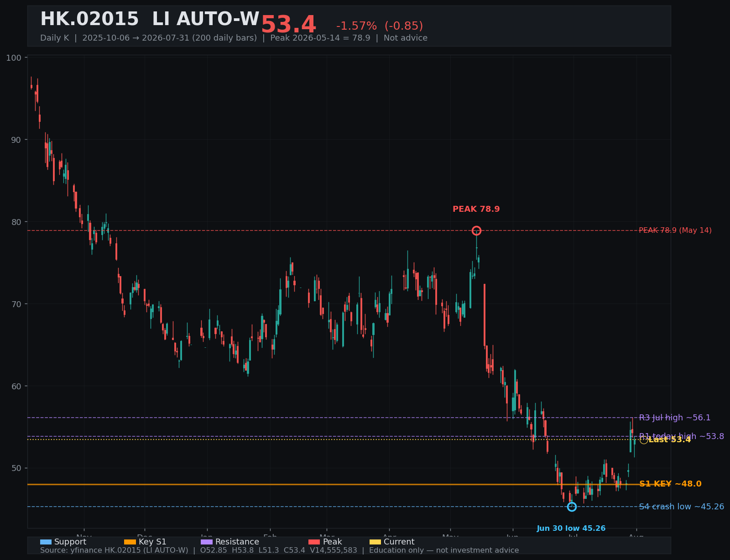
Task: Click the purple Resistance legend swatch
Action: [x=207, y=542]
